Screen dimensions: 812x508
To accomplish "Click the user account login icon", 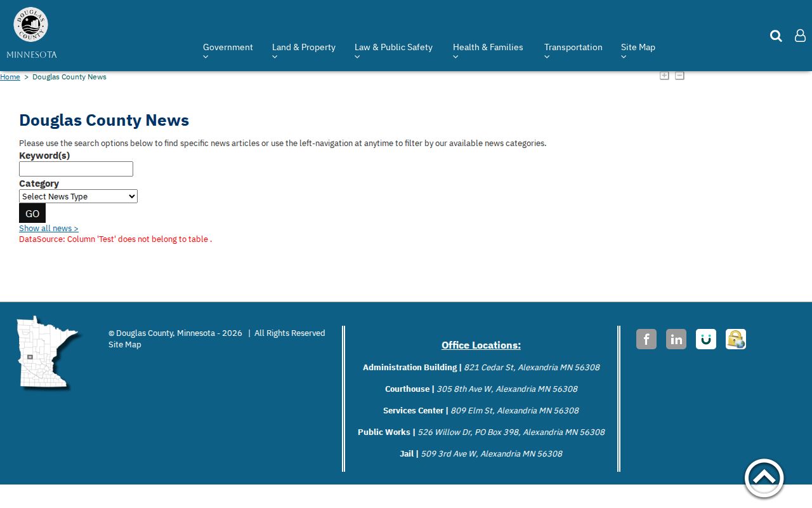I will tap(801, 36).
